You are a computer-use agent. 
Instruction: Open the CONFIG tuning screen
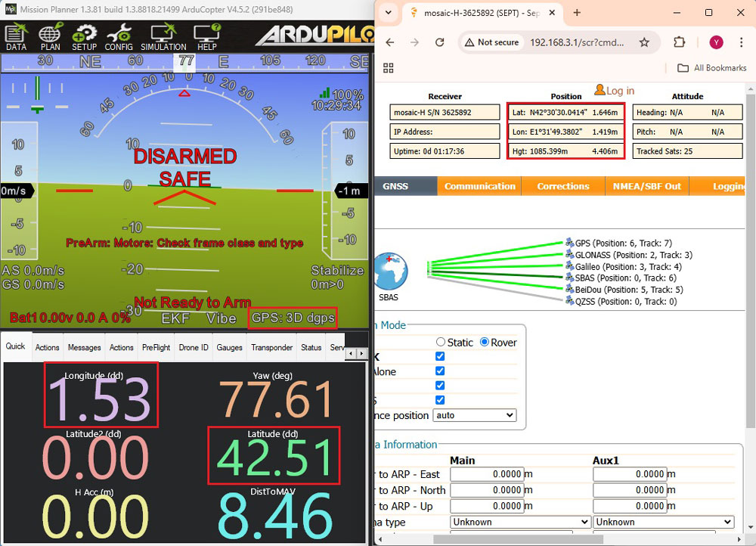pos(119,36)
